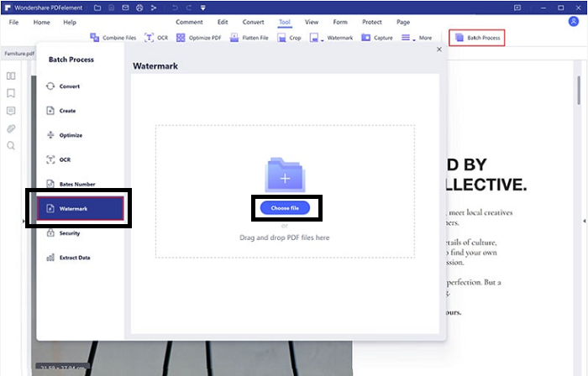Open the comments panel icon
The image size is (588, 376).
(x=11, y=111)
